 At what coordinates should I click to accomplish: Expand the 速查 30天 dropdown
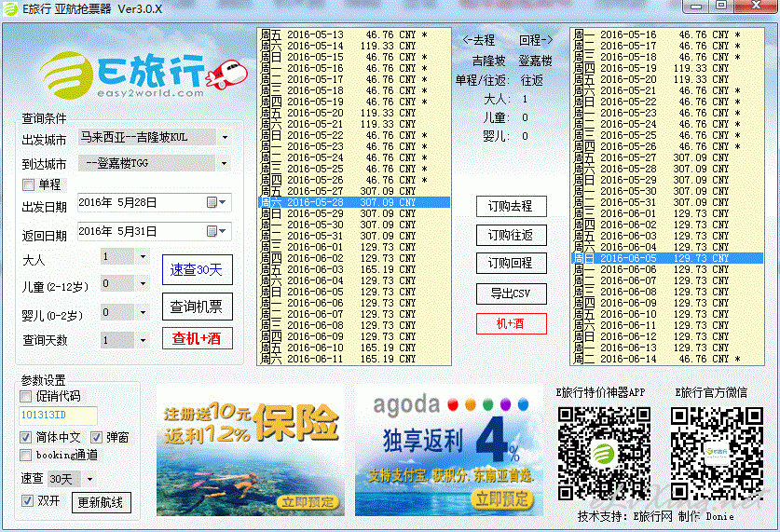89,479
